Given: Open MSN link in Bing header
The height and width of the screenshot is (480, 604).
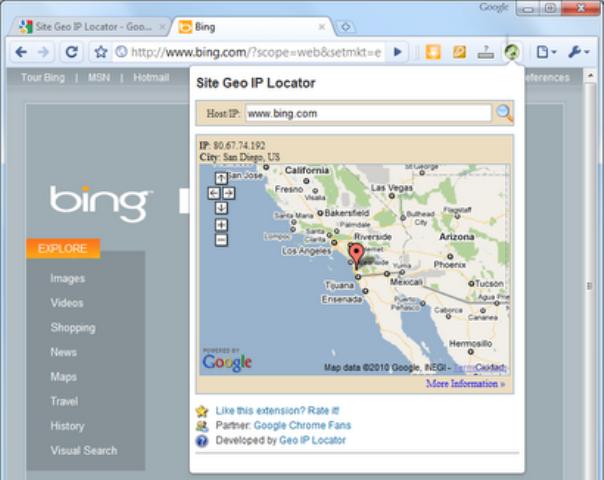Looking at the screenshot, I should pyautogui.click(x=99, y=77).
